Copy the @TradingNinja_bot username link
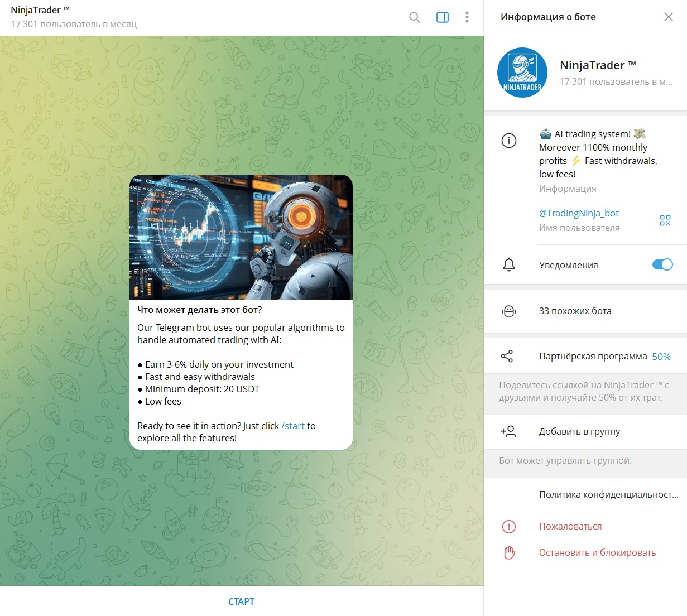Screen dimensions: 687x616 click(579, 213)
